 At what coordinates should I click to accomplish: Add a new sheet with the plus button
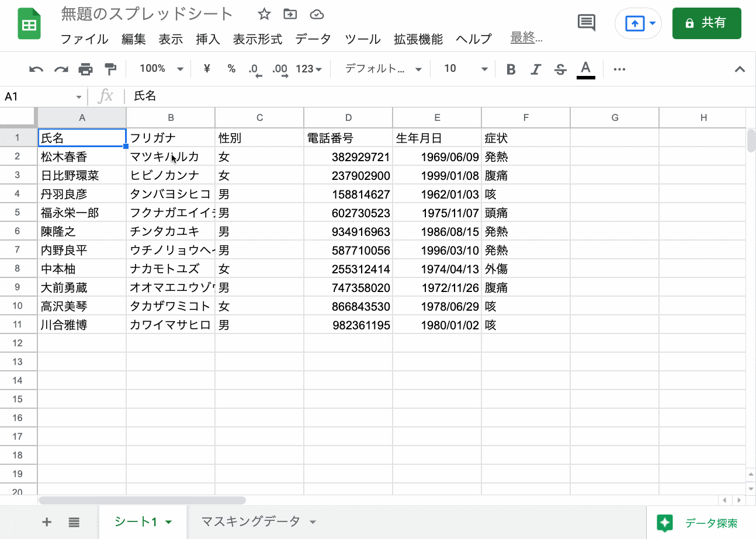47,522
